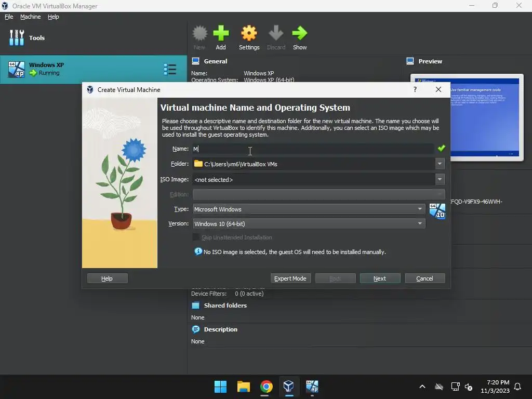Click the disabled Edition dropdown
This screenshot has width=532, height=399.
318,194
